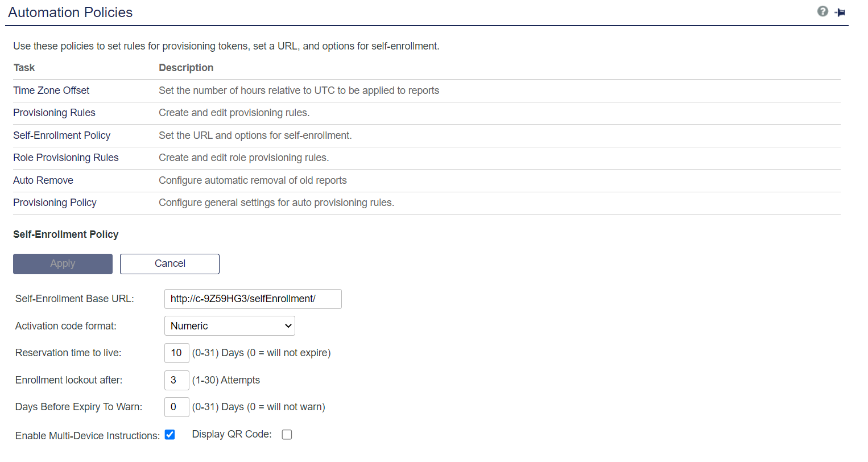Click the pin icon to dock the page

click(840, 11)
